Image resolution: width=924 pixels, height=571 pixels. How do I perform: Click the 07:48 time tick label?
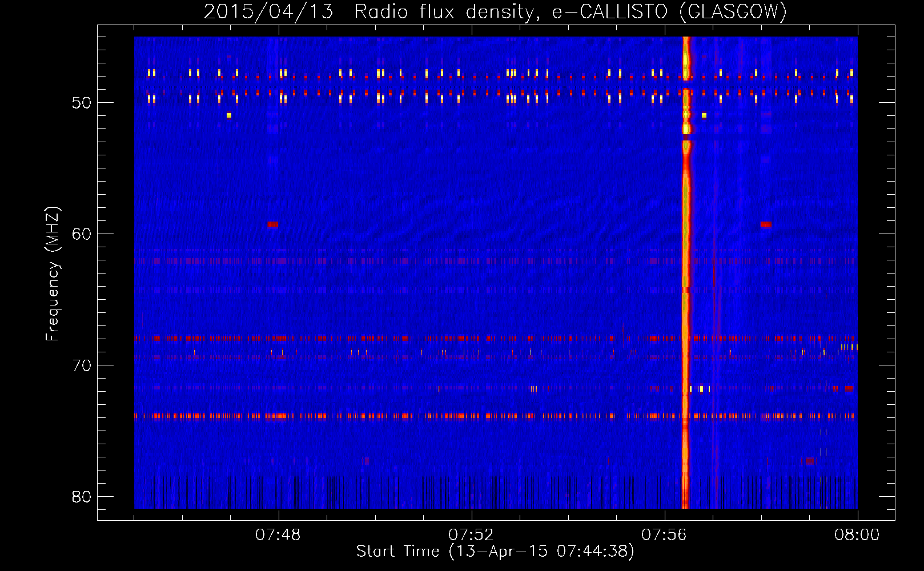pyautogui.click(x=278, y=535)
